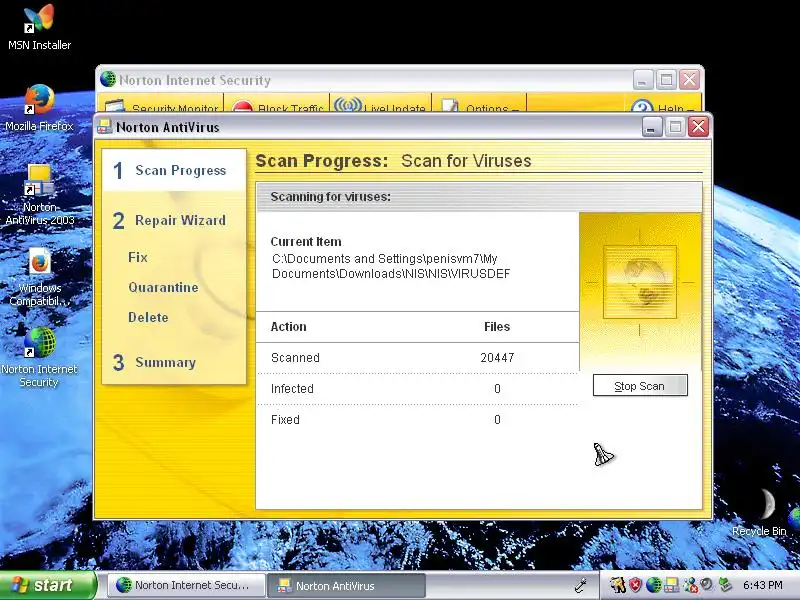The height and width of the screenshot is (600, 800).
Task: Select step 1 Scan Progress
Action: 174,170
